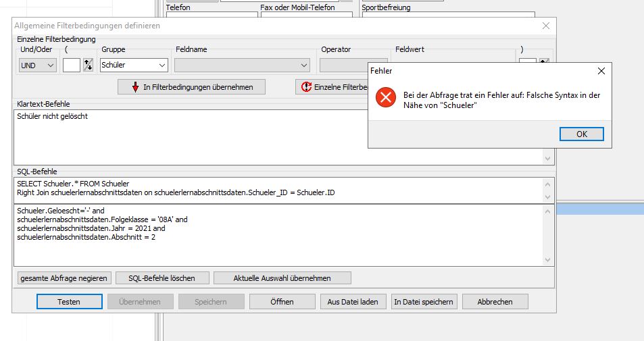Click inside the SQL WHERE conditions text area

coord(278,235)
